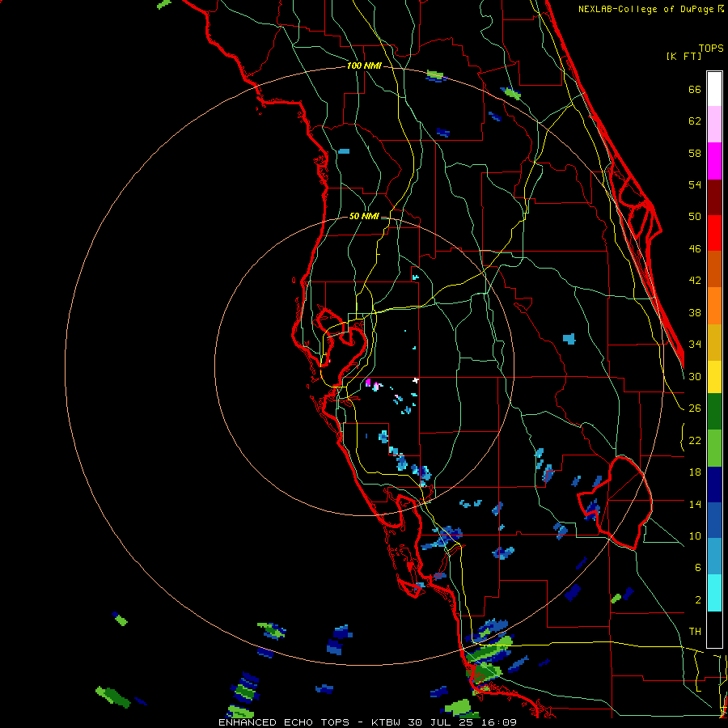The image size is (728, 728).
Task: Click the bright orange legend swatch
Action: [714, 306]
